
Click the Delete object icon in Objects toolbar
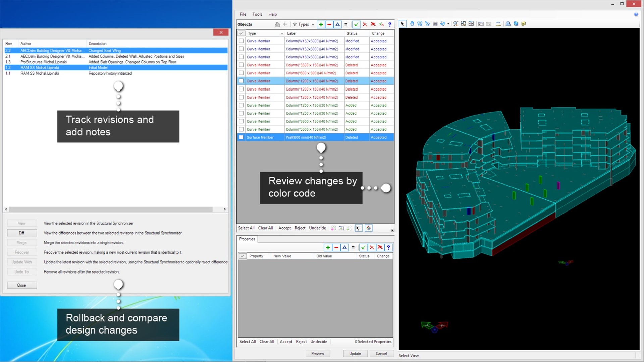[x=329, y=25]
